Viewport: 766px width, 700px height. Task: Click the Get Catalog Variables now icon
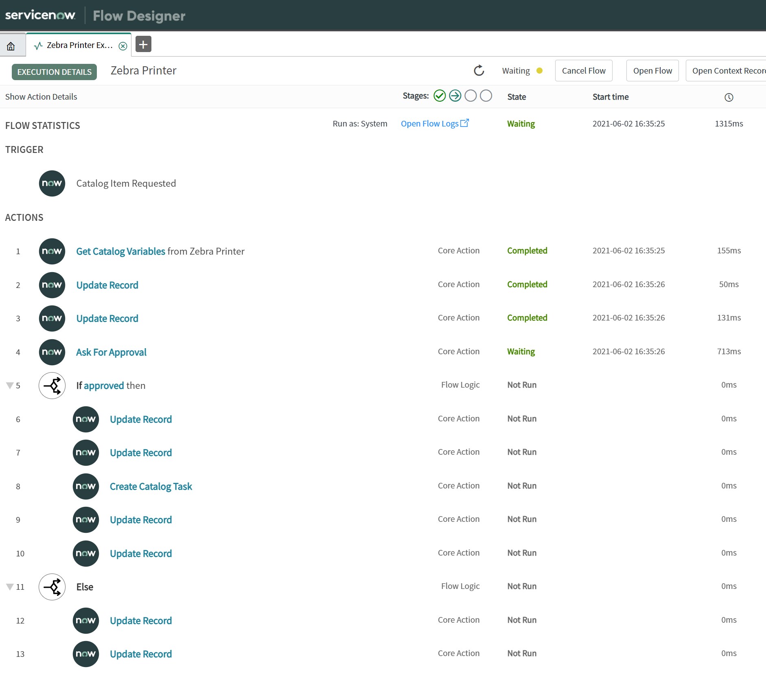coord(52,251)
